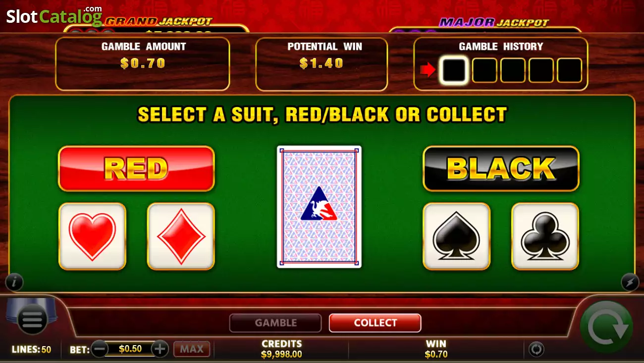
Task: Select the first highlighted gamble history slot
Action: click(454, 70)
